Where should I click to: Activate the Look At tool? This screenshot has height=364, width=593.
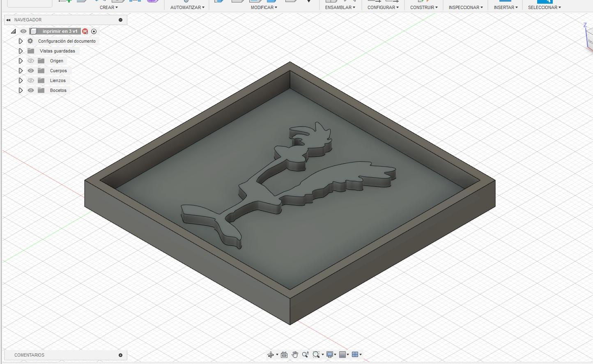click(284, 355)
